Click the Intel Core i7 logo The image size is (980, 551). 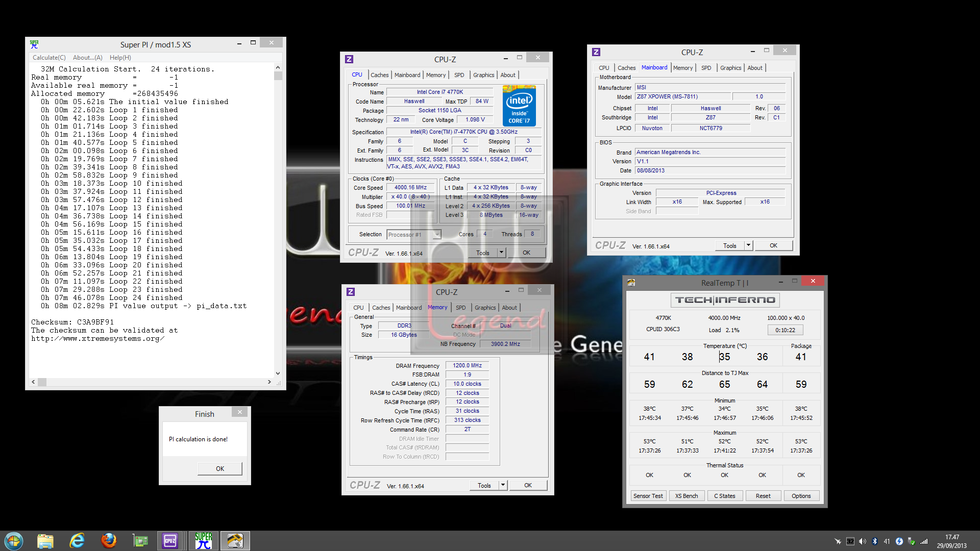[519, 106]
